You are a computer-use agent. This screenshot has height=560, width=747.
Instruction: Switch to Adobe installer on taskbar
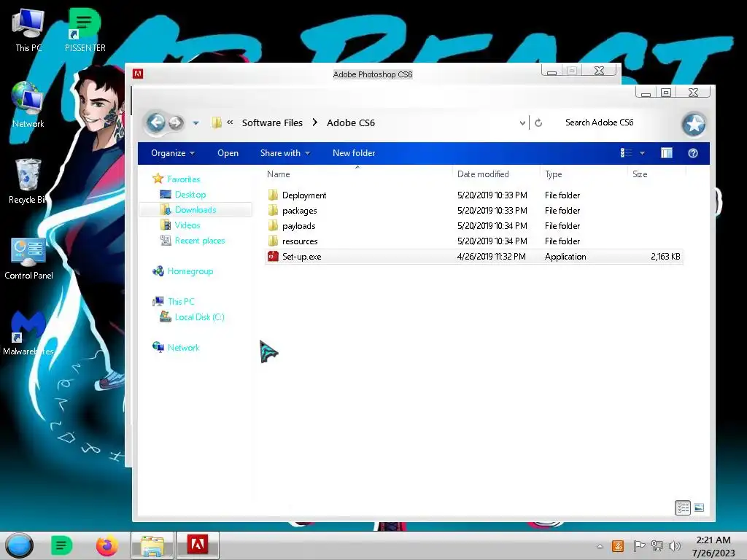click(x=197, y=545)
